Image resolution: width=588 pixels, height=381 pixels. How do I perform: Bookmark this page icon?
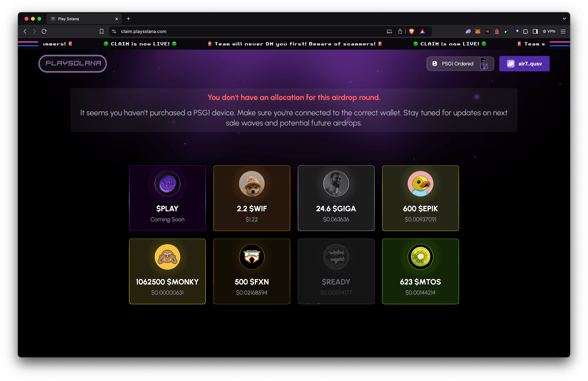click(102, 31)
